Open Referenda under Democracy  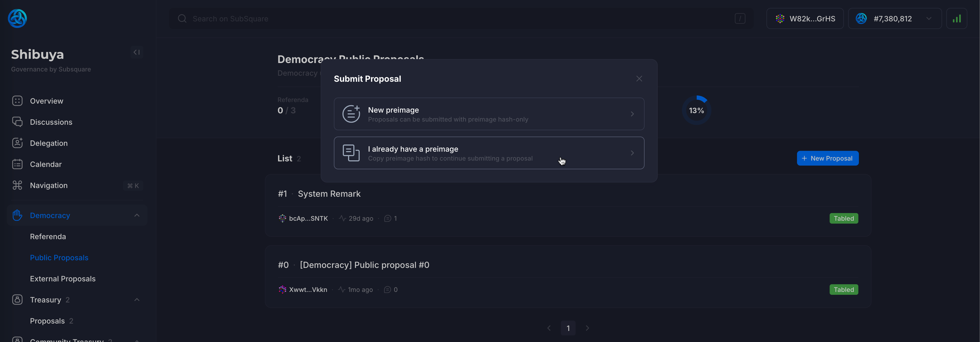click(x=48, y=237)
